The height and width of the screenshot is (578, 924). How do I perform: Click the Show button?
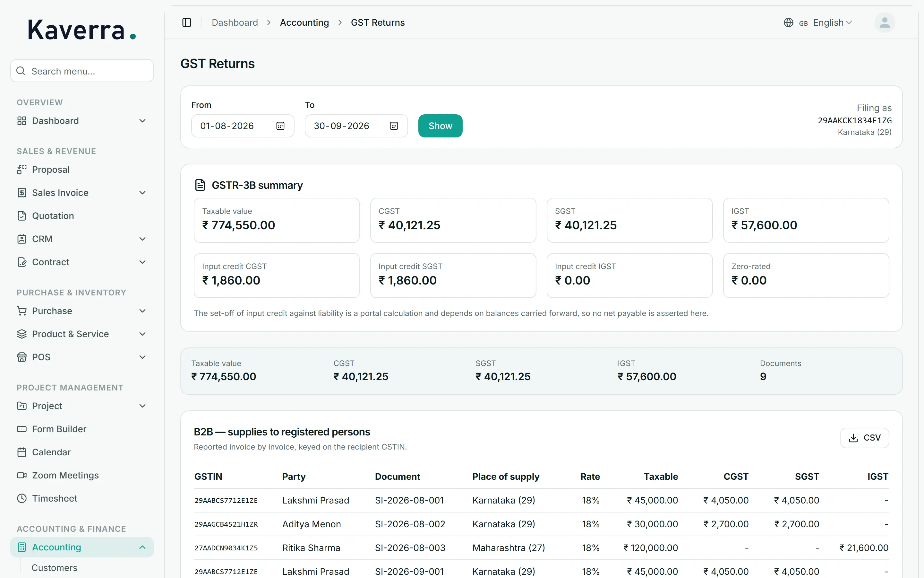[440, 126]
